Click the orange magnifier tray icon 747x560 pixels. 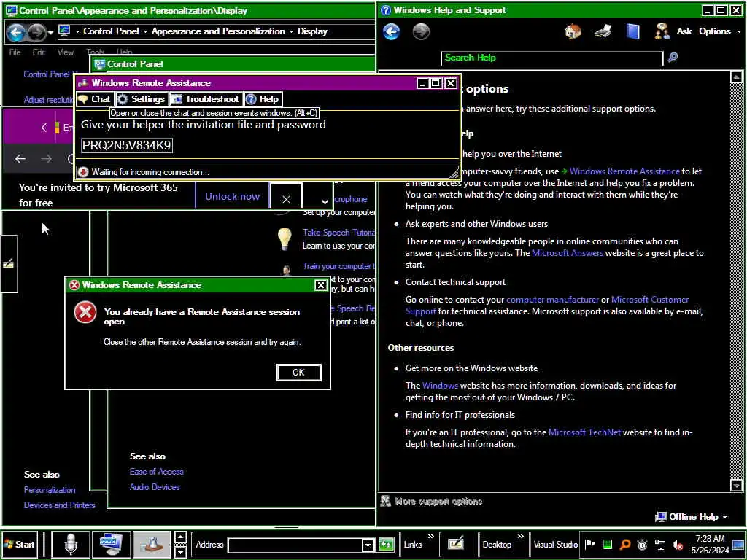click(625, 544)
